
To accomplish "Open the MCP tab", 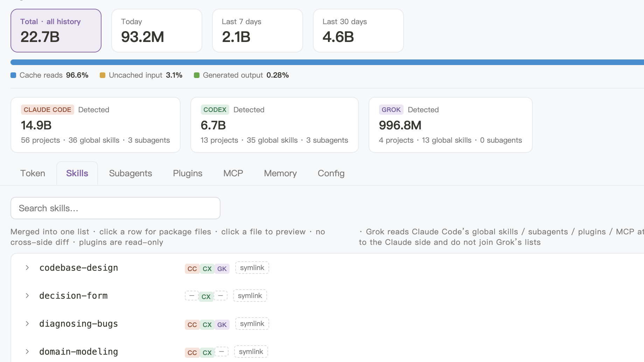I will point(233,173).
